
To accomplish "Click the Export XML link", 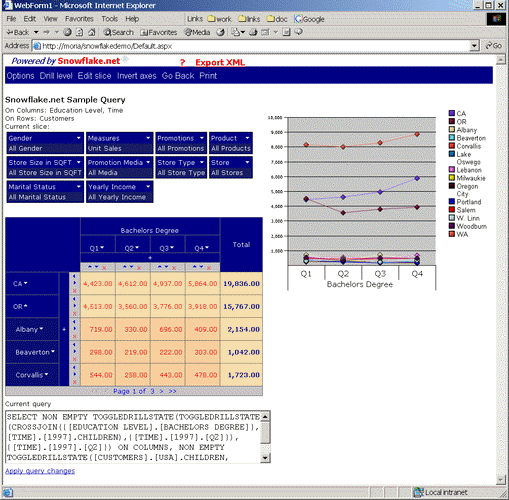I will point(220,62).
